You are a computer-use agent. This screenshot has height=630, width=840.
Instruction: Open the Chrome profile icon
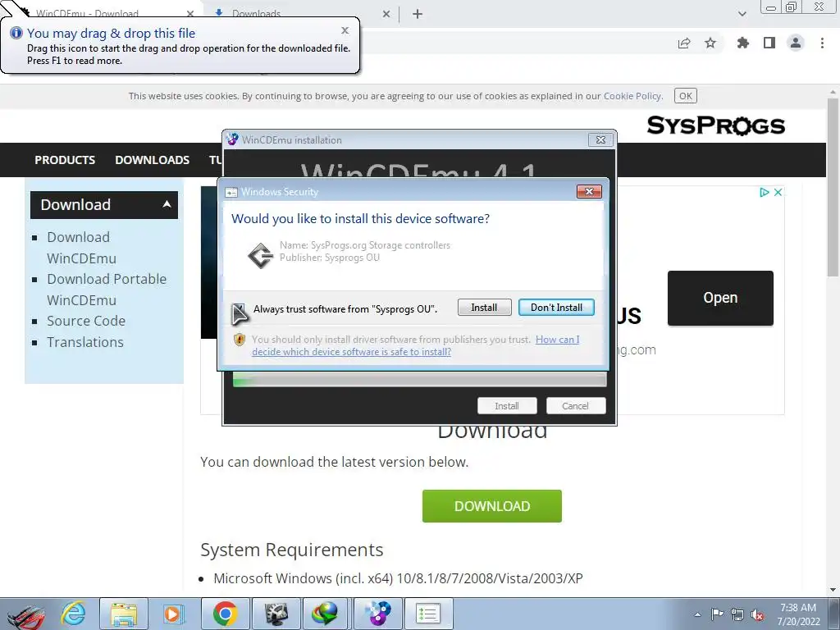click(x=796, y=43)
